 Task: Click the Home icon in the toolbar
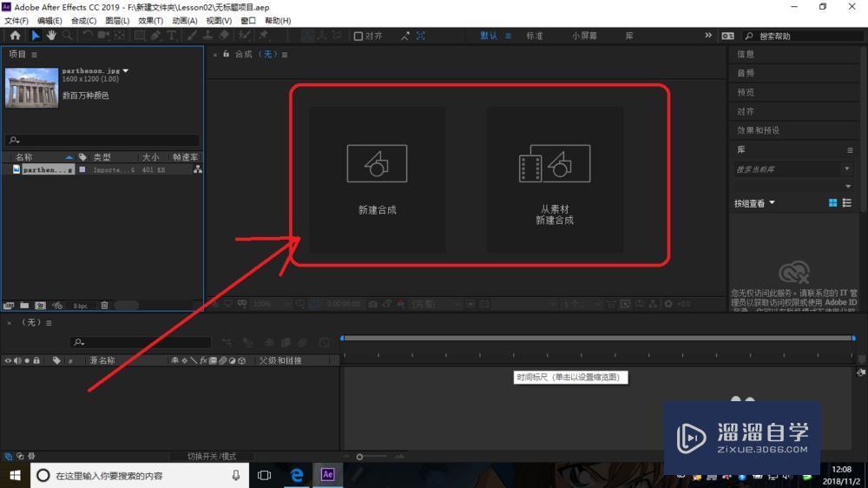[x=15, y=36]
